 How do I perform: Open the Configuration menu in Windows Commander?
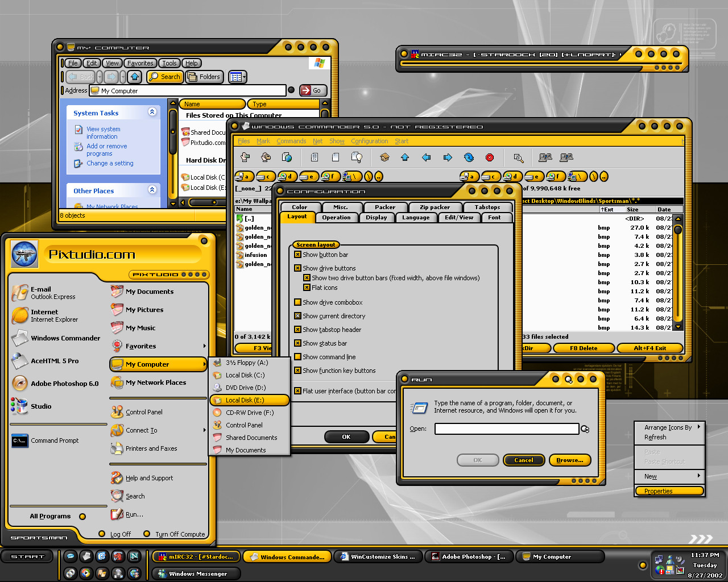(370, 141)
